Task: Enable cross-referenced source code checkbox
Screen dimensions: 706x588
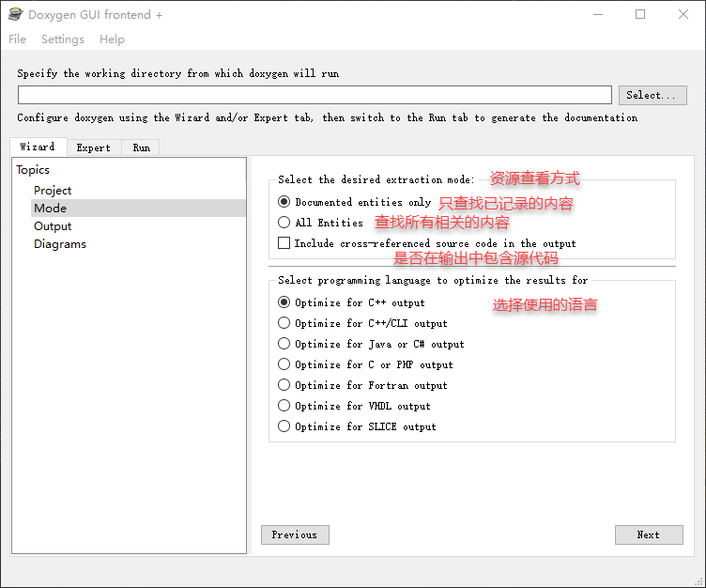Action: [x=284, y=243]
